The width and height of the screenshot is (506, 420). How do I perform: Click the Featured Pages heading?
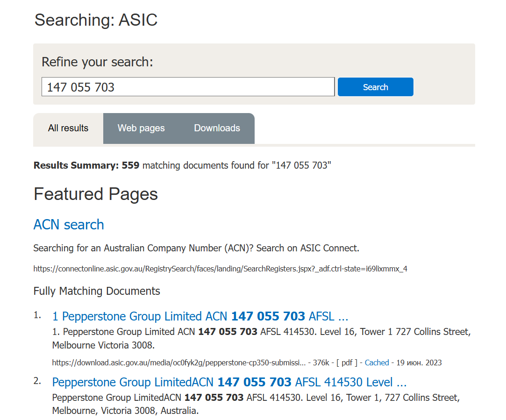(x=96, y=194)
